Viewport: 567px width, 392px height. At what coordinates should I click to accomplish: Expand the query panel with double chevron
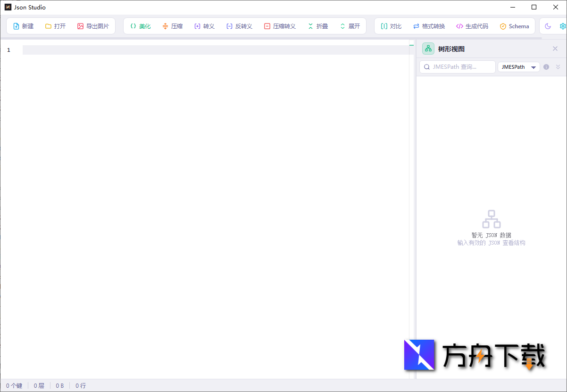pos(558,67)
